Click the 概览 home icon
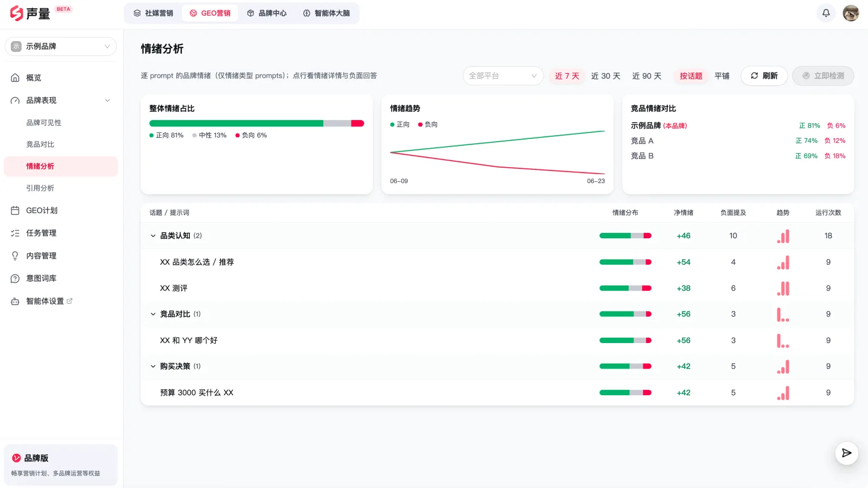This screenshot has height=488, width=868. click(15, 78)
